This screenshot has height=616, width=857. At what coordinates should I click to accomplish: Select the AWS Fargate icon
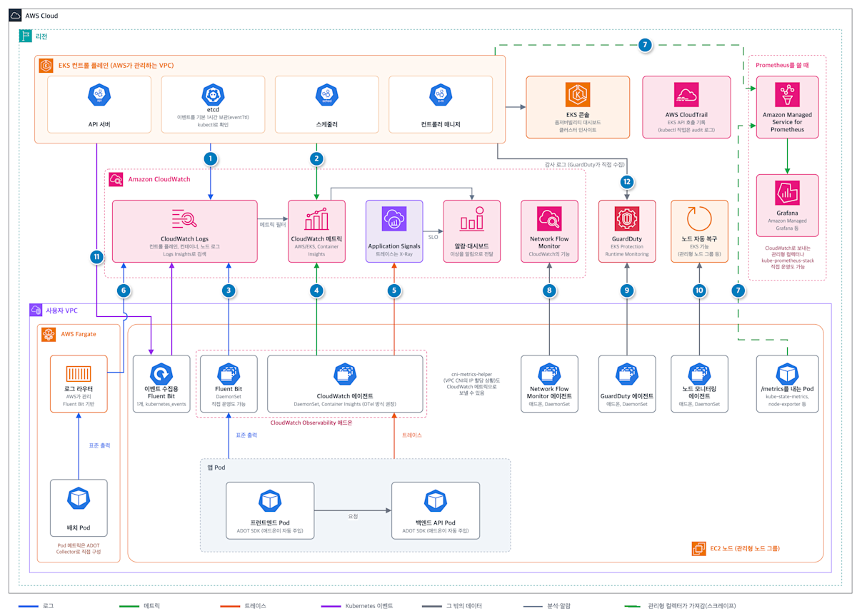coord(49,335)
